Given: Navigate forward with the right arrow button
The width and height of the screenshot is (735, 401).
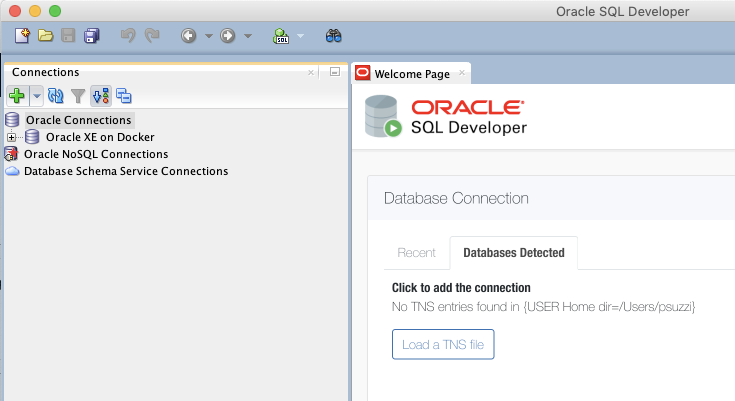Looking at the screenshot, I should point(227,36).
